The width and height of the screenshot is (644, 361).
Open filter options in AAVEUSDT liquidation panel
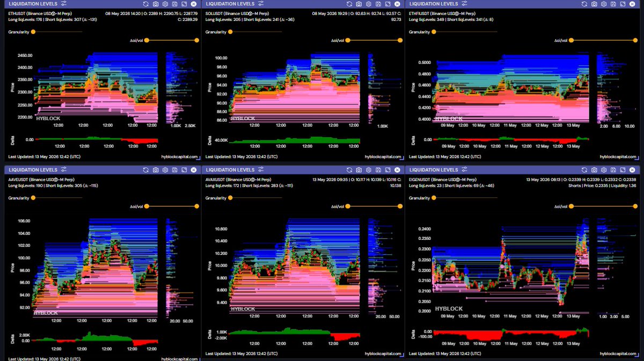63,170
